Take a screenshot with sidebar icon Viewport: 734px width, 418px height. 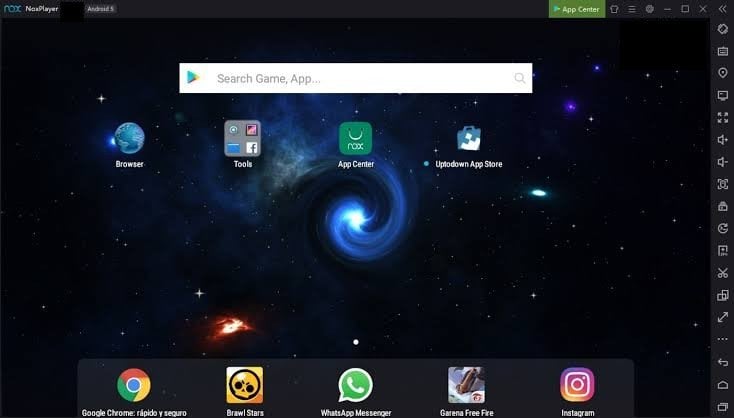coord(723,184)
